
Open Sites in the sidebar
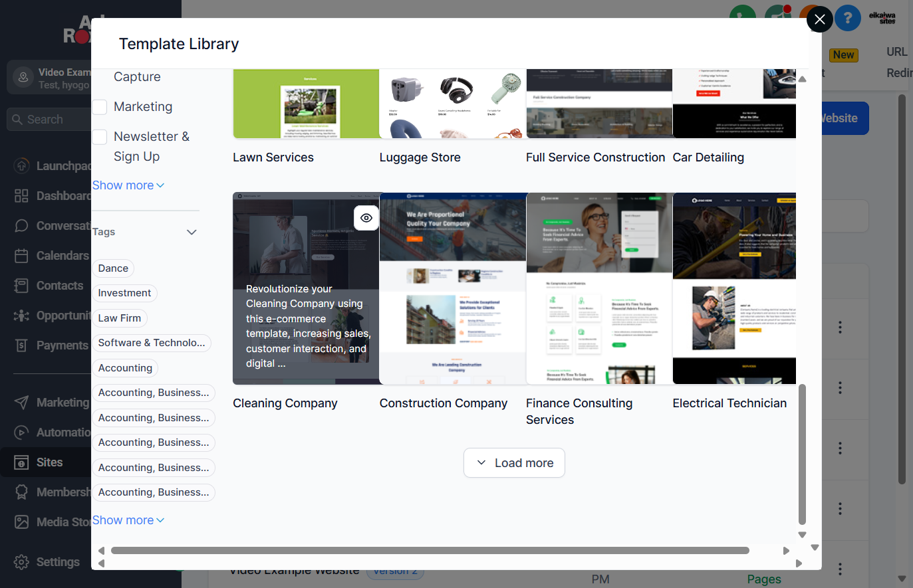click(x=47, y=462)
